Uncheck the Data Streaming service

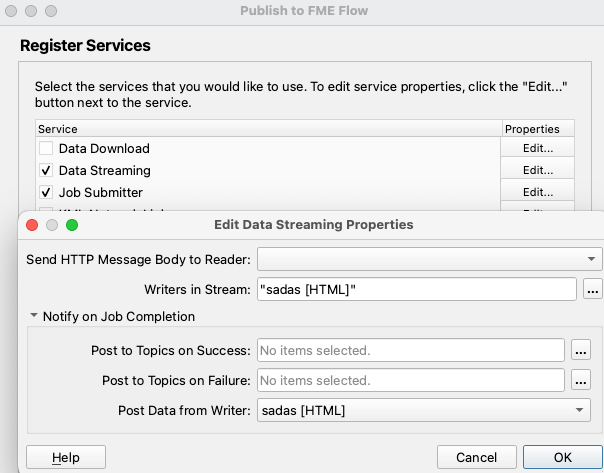click(46, 170)
